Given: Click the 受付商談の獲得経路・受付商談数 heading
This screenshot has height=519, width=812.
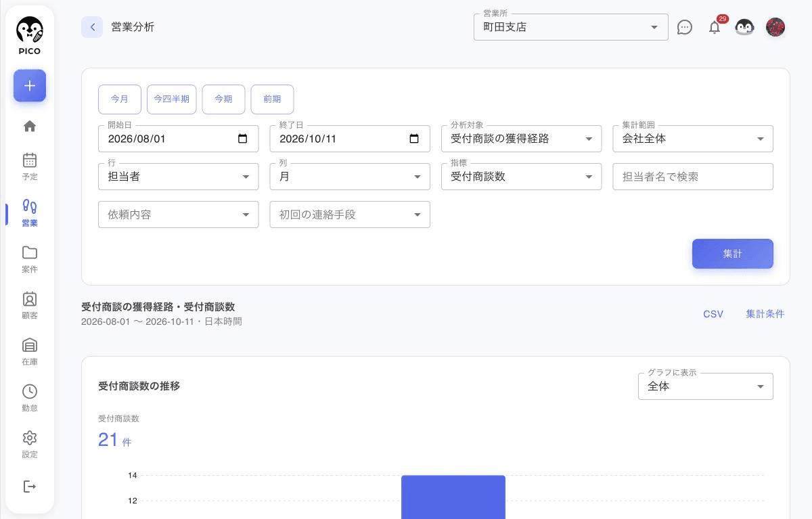Looking at the screenshot, I should pos(158,307).
